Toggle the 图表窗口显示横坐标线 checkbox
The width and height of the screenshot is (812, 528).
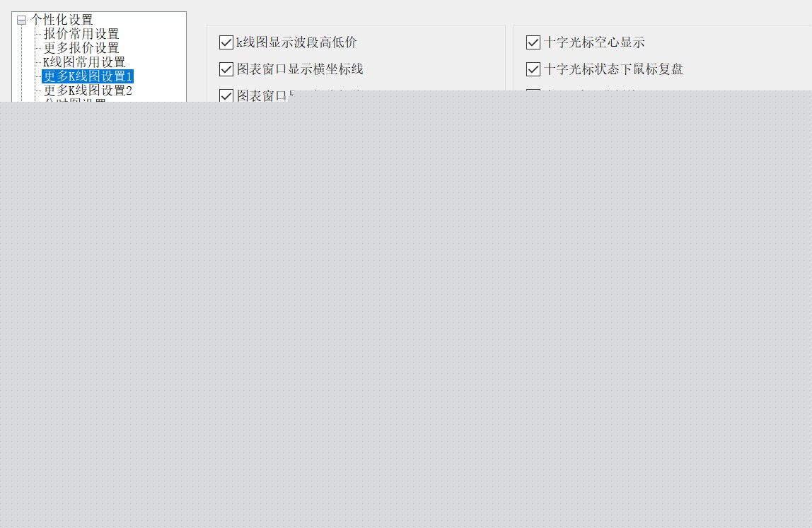[226, 69]
